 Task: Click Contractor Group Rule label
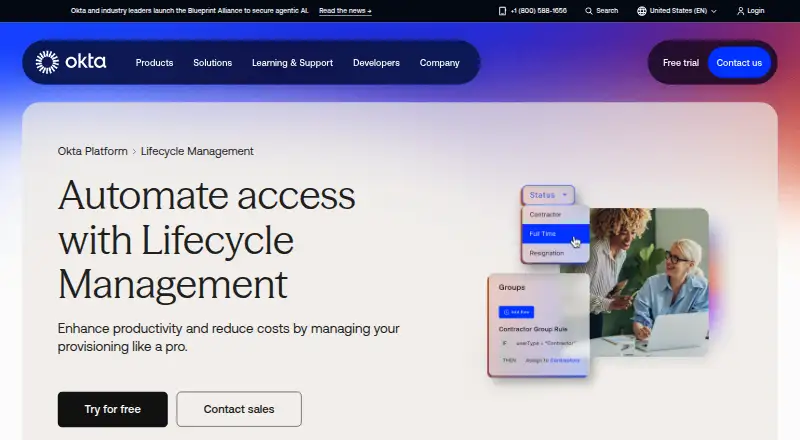tap(533, 329)
